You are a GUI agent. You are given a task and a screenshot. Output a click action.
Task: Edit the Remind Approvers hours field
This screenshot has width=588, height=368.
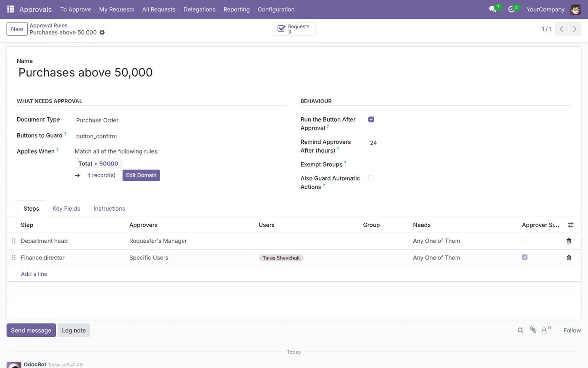coord(470,143)
